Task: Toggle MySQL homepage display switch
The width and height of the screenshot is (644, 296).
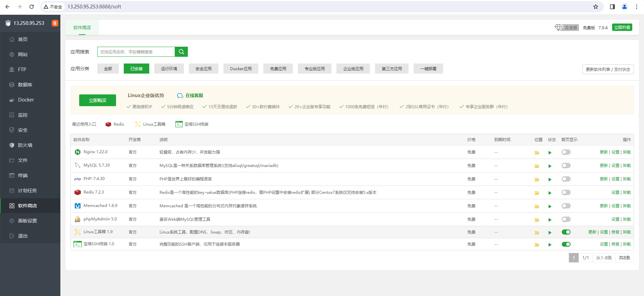Action: pos(566,166)
